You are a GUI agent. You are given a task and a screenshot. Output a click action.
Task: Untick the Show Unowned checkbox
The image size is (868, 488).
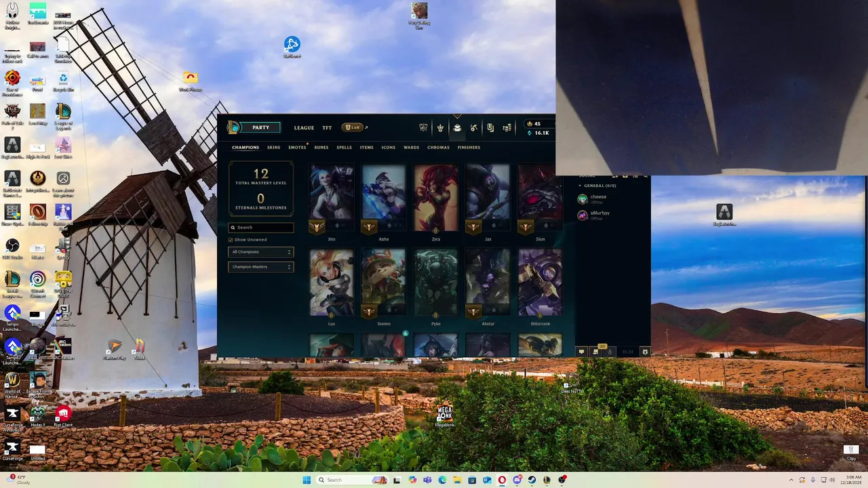click(231, 240)
